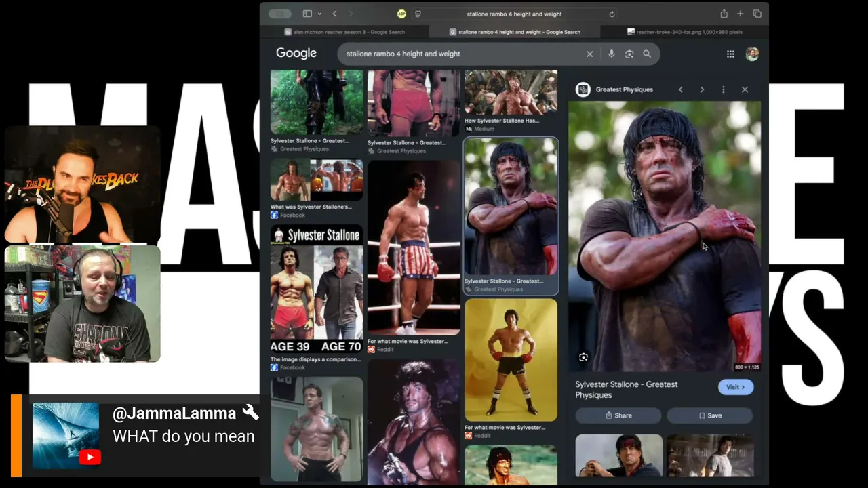868x488 pixels.
Task: Show next image in the preview panel
Action: [702, 89]
